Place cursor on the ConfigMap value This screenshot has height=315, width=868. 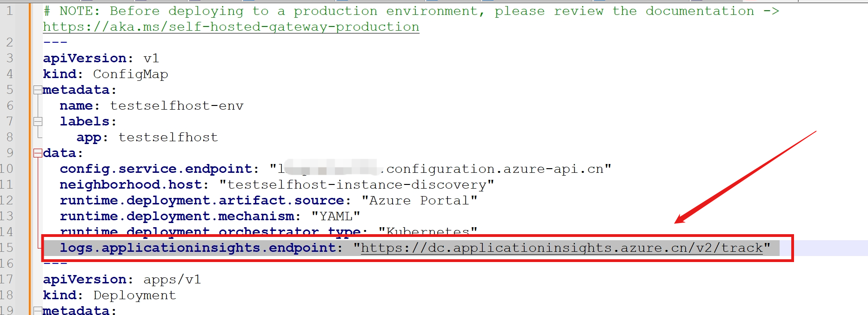[x=130, y=74]
